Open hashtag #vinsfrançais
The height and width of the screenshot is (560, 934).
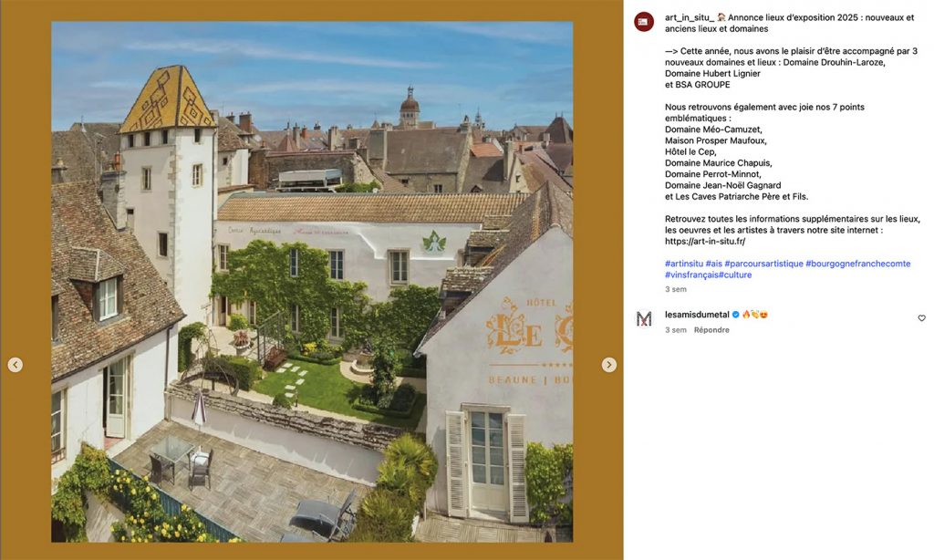coord(691,275)
